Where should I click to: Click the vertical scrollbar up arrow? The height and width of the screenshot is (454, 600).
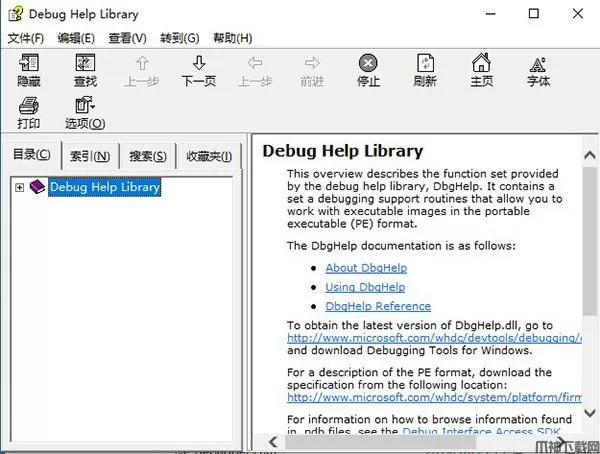[590, 155]
